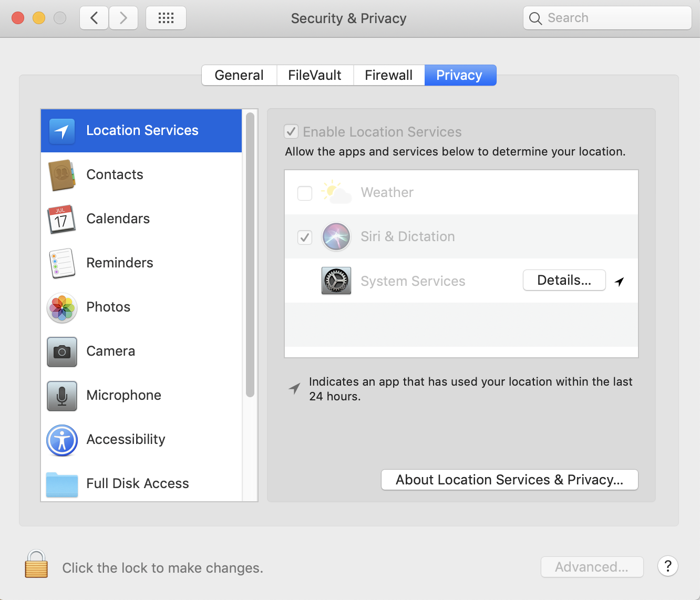Click the Full Disk Access folder icon
This screenshot has width=700, height=600.
(x=62, y=484)
